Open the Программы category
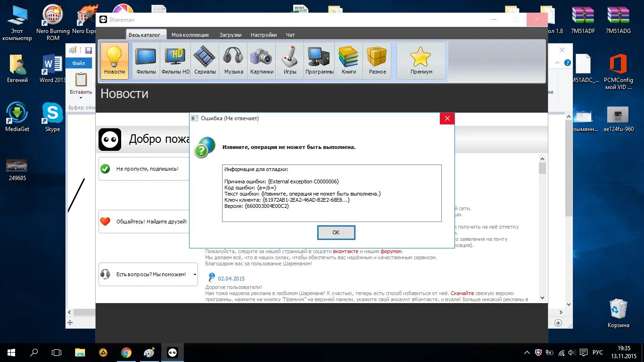The width and height of the screenshot is (644, 362). point(319,61)
